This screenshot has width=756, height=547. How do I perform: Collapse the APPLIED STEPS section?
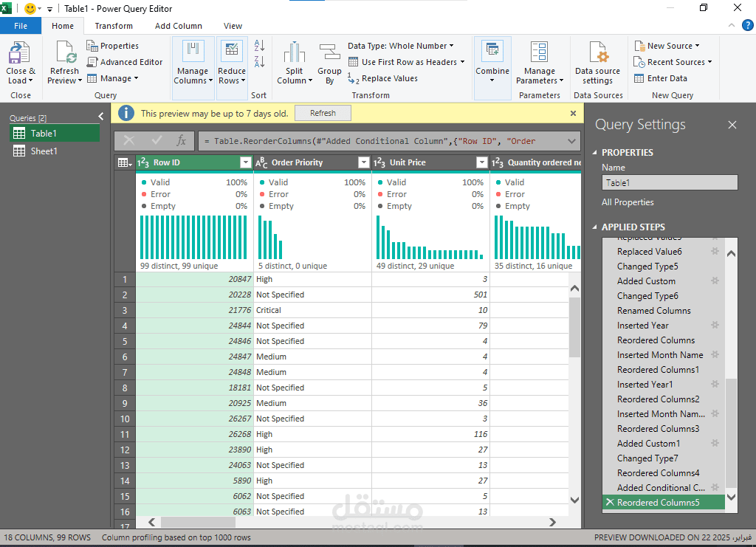tap(594, 227)
